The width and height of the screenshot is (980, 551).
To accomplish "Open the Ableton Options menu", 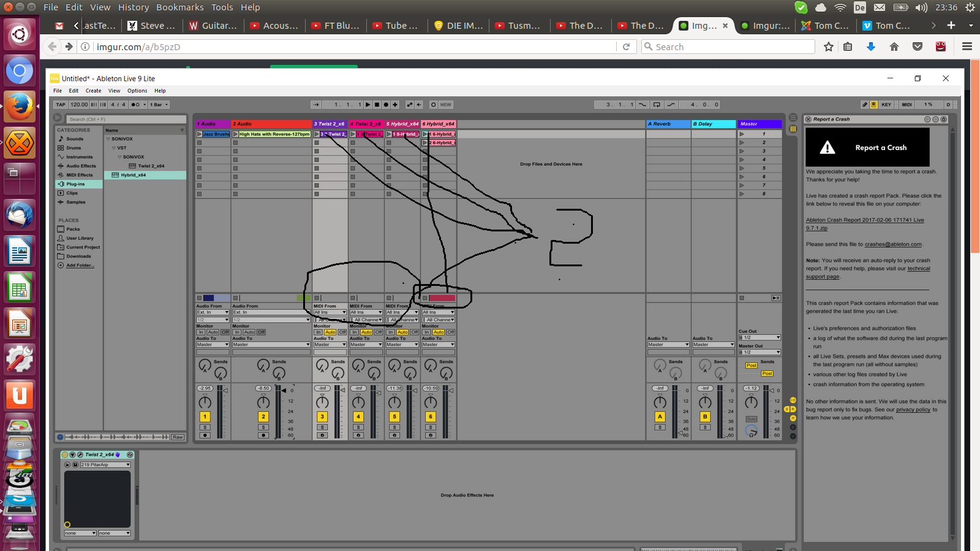I will [137, 91].
